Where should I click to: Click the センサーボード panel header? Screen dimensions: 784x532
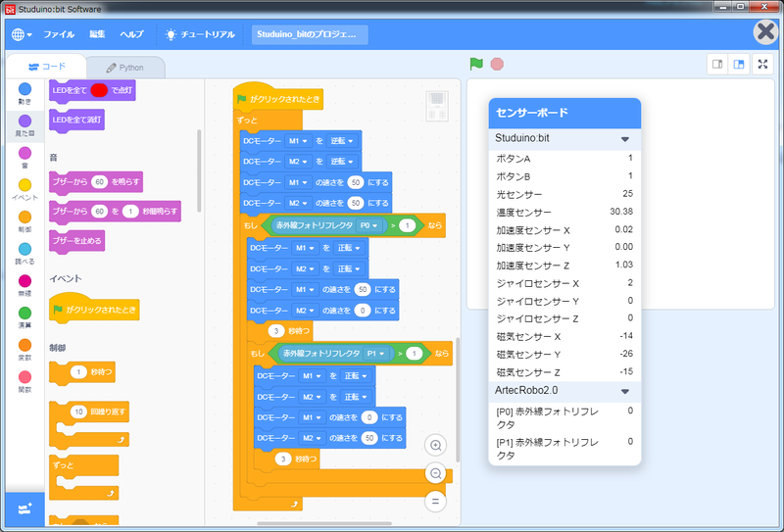tap(564, 113)
